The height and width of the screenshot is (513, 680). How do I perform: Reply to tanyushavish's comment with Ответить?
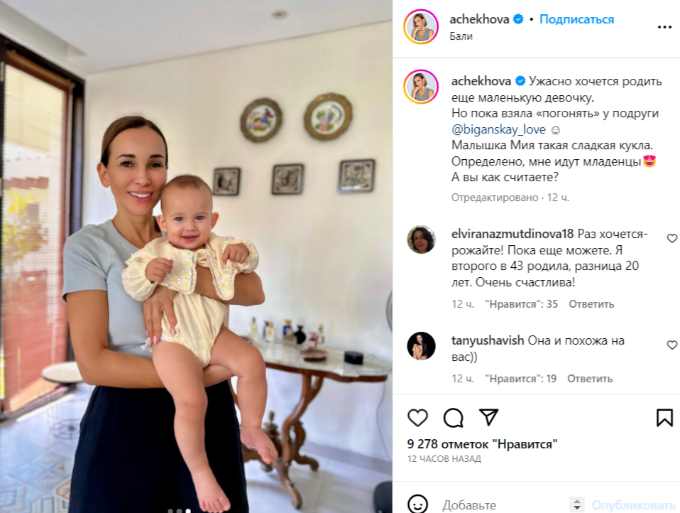[x=590, y=379]
